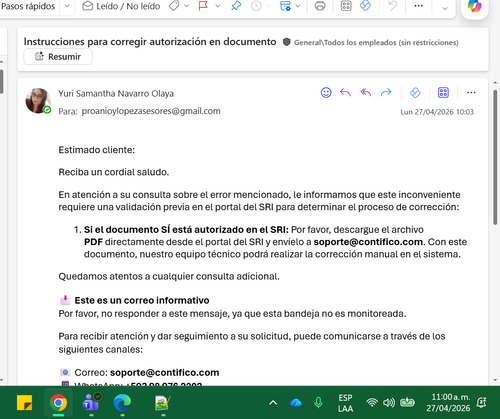Open Microsoft Edge from the taskbar
The width and height of the screenshot is (500, 419).
point(122,403)
